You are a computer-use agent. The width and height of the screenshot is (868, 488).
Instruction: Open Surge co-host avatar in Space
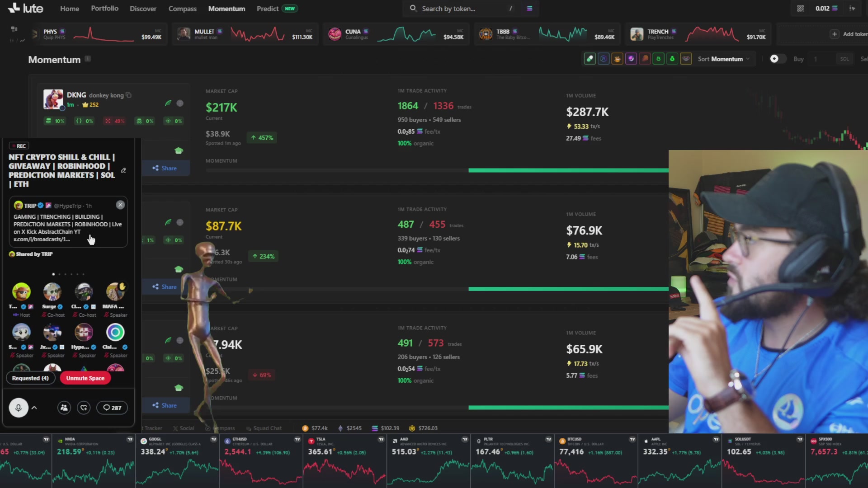(52, 292)
